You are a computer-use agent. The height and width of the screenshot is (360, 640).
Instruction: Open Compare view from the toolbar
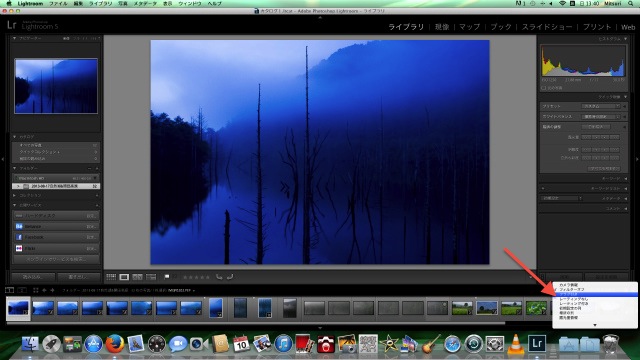138,277
